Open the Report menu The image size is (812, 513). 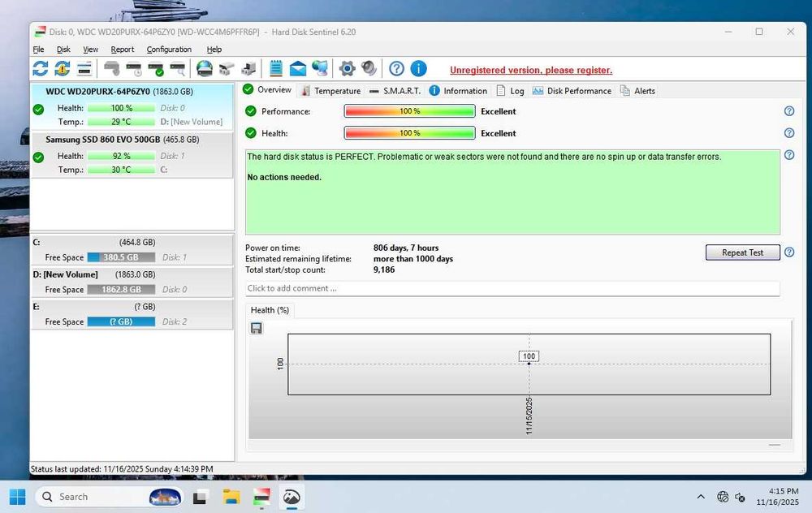[123, 50]
